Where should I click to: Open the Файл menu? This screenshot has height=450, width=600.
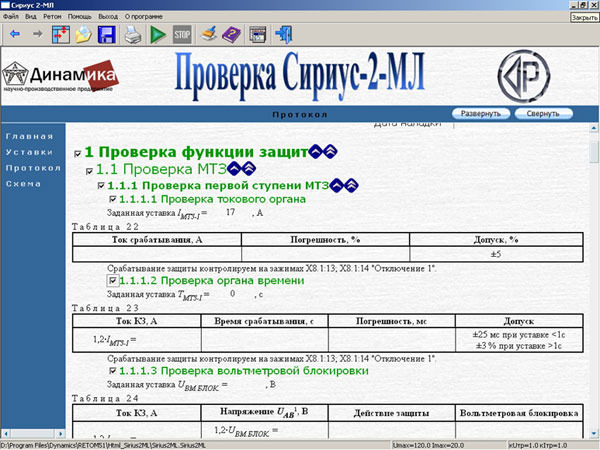(x=11, y=18)
